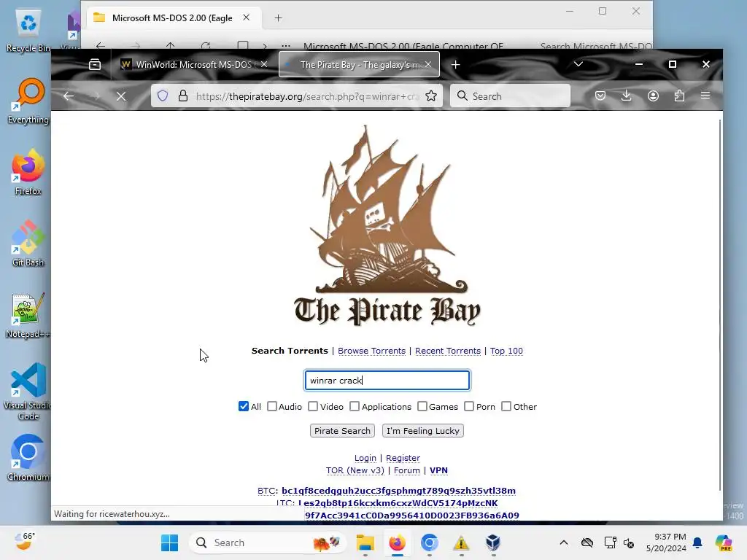747x560 pixels.
Task: Open Chromium desktop shortcut
Action: [28, 458]
